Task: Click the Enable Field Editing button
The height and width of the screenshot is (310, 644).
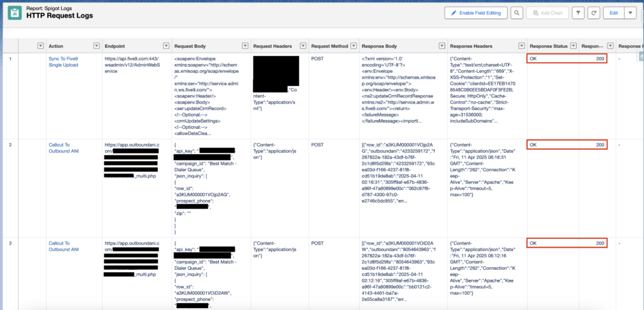Action: click(x=475, y=13)
